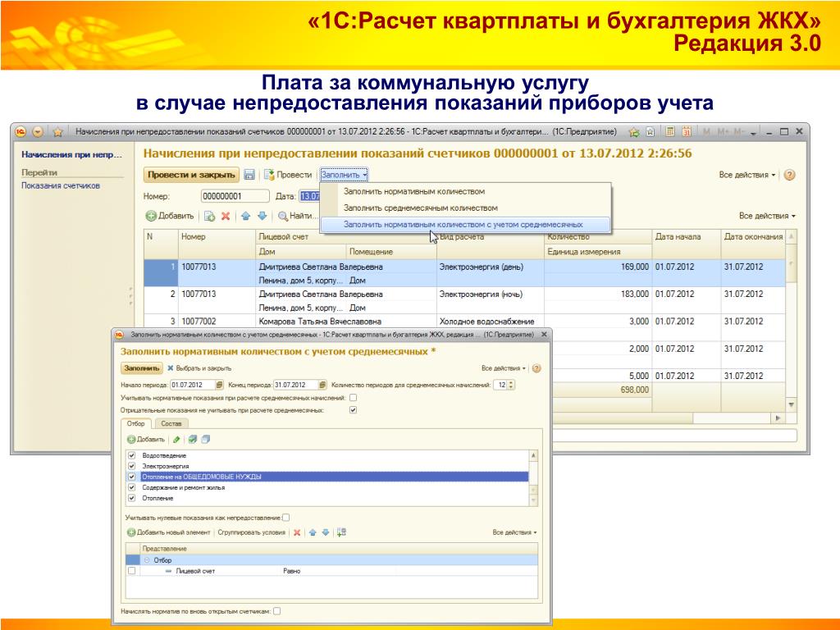
Task: Click the check-all icon in Отбор tab toolbar
Action: pos(192,440)
